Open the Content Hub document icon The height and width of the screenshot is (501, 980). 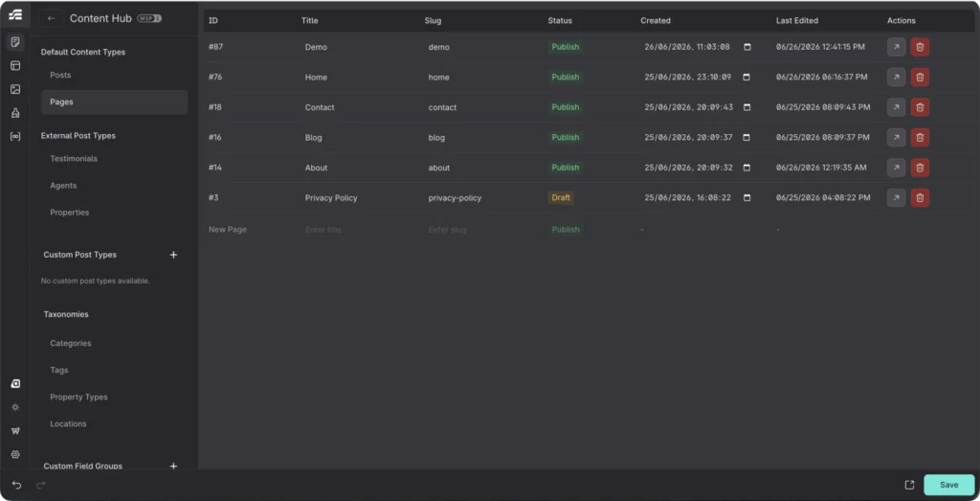tap(15, 42)
